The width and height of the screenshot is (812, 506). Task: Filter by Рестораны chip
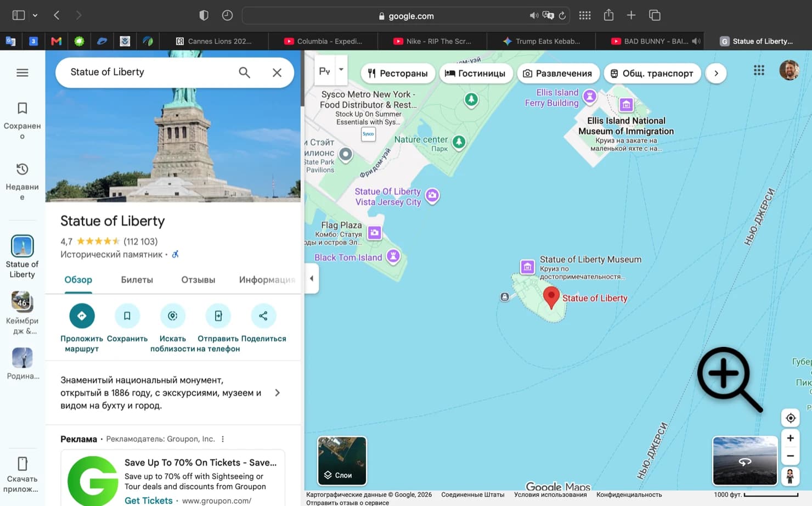tap(398, 74)
